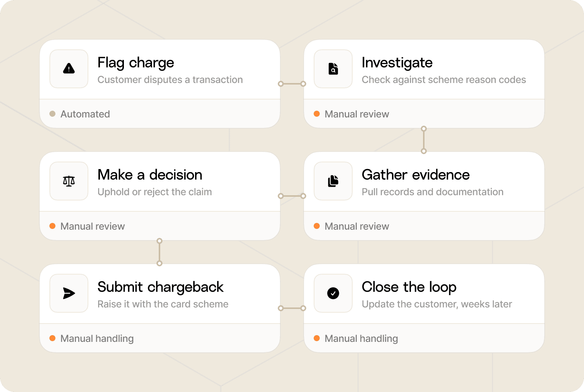Click the orange dot on Investigate's Manual review

pyautogui.click(x=317, y=114)
